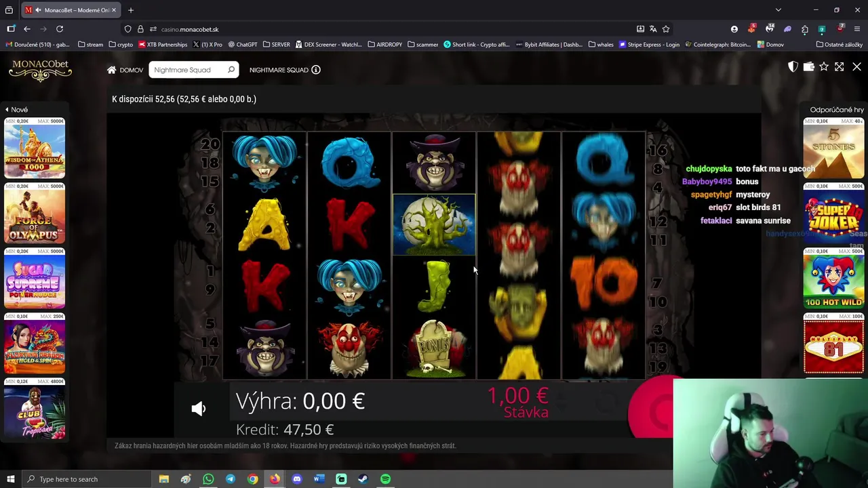Screen dimensions: 868x488
Task: Open the wallet icon in game header
Action: 808,66
